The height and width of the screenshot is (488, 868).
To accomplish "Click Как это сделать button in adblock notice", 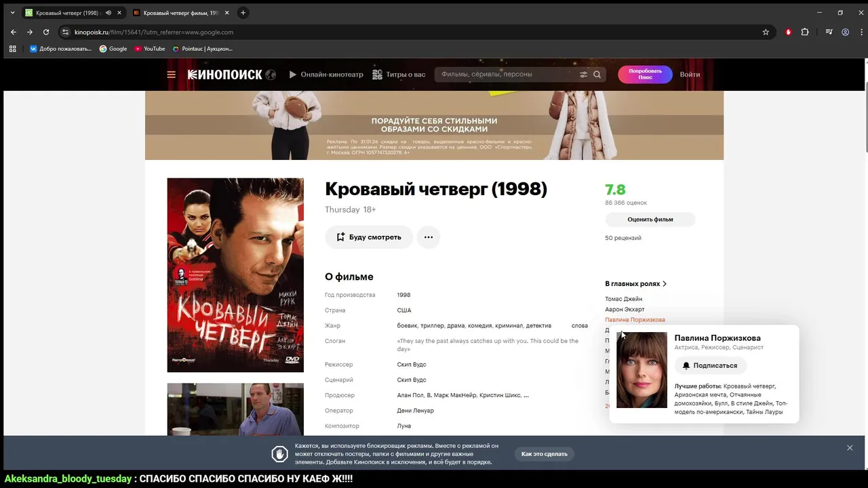I will (x=544, y=454).
